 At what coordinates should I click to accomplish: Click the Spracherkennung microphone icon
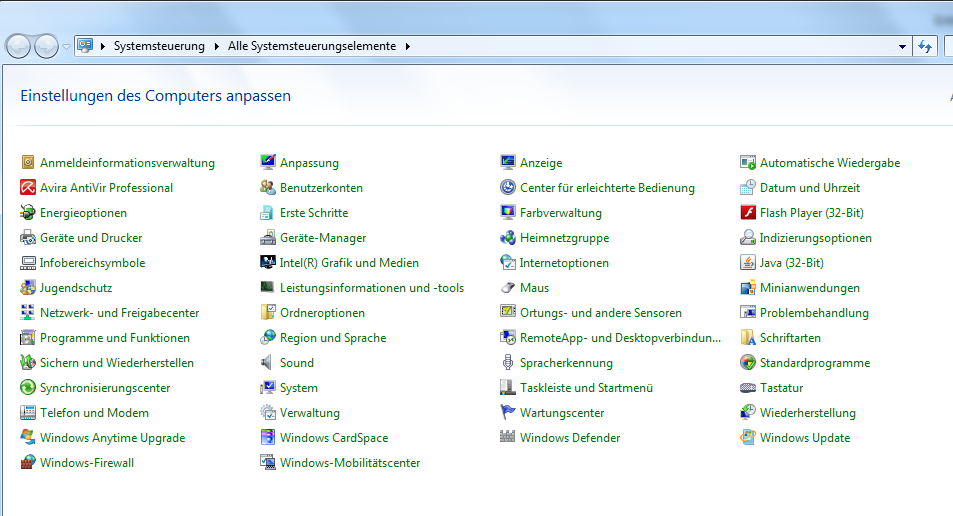(508, 362)
